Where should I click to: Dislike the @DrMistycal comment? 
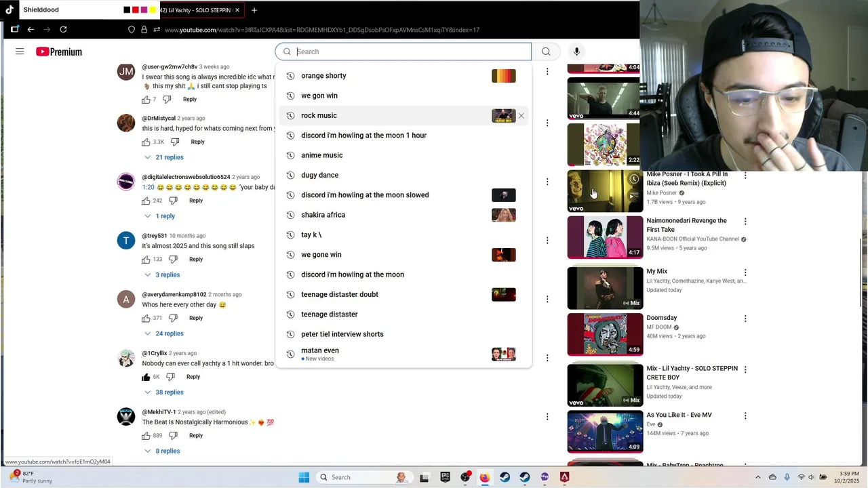pyautogui.click(x=175, y=142)
